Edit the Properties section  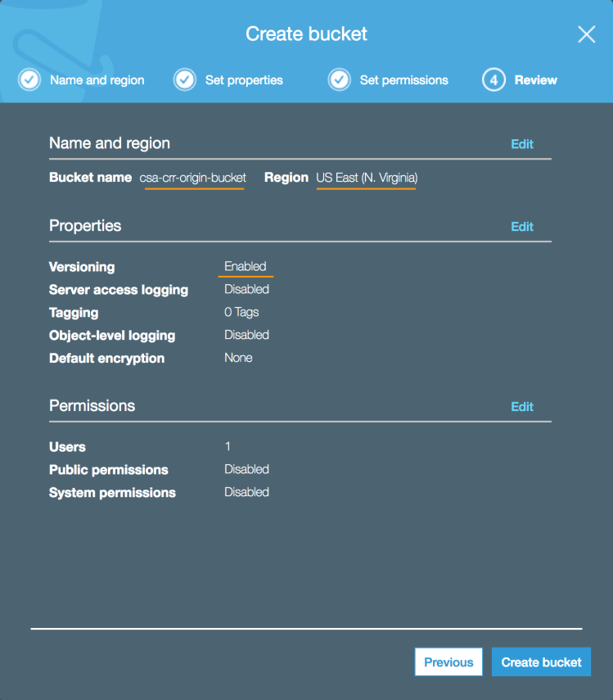[522, 227]
